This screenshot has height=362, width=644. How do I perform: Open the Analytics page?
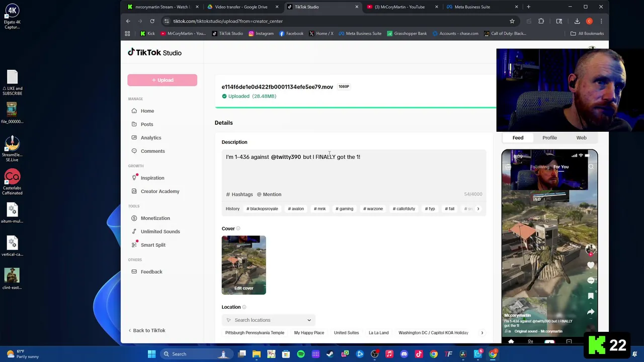[x=146, y=138]
